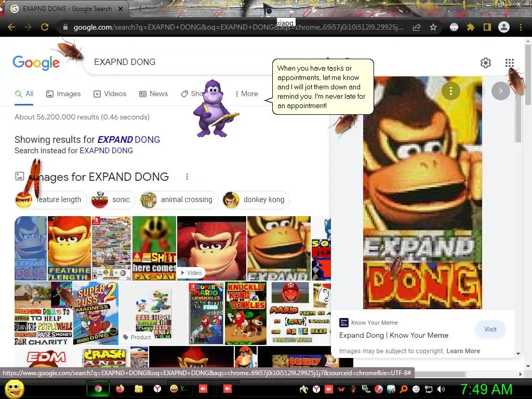Viewport: 532px width, 399px height.
Task: Click the Google logo
Action: pos(36,62)
